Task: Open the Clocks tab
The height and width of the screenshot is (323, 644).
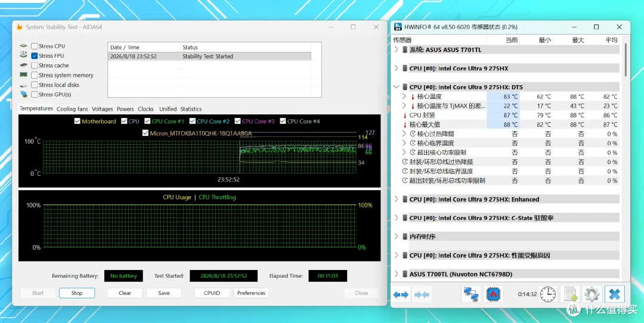Action: coord(146,109)
